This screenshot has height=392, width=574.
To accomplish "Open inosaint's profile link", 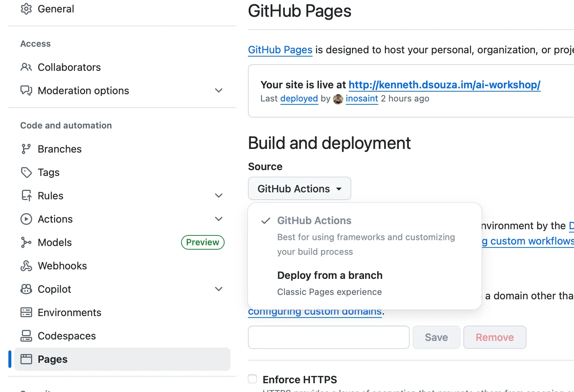I will [x=362, y=99].
